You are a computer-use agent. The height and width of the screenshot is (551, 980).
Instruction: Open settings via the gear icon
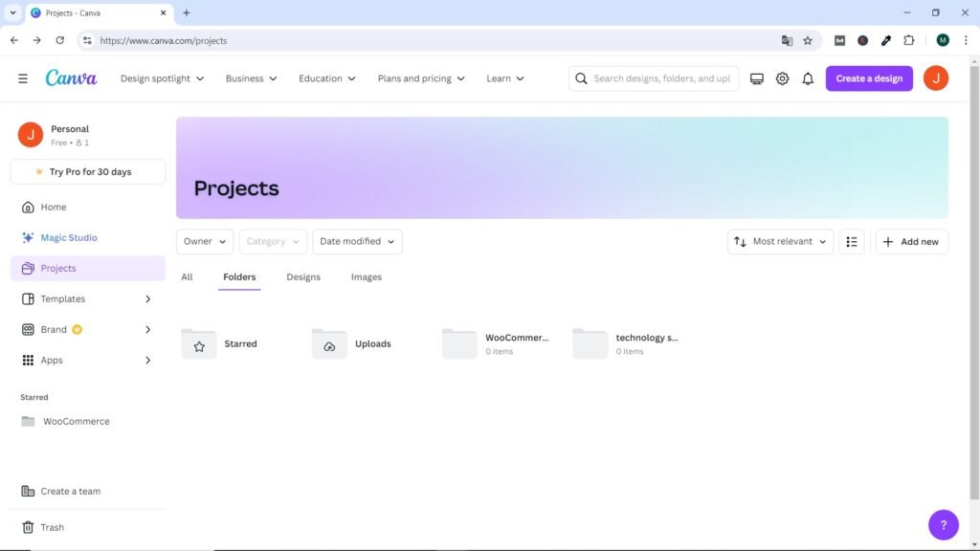[782, 78]
